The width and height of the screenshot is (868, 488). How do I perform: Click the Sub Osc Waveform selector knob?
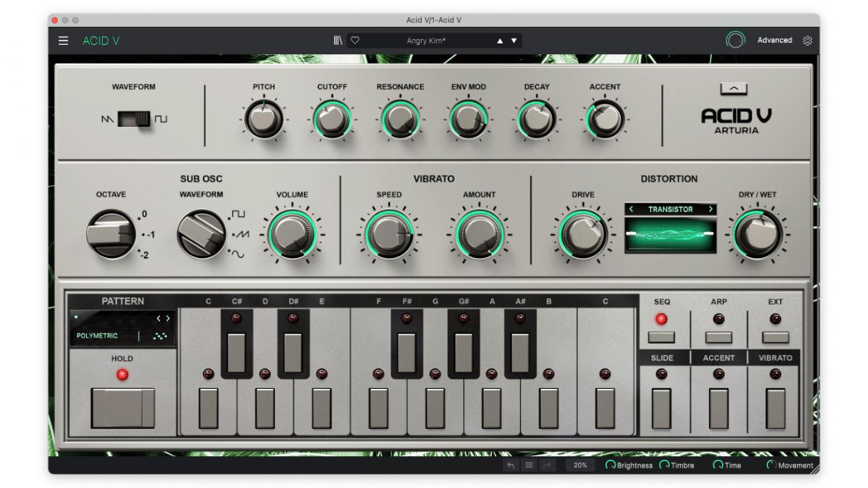[x=202, y=234]
